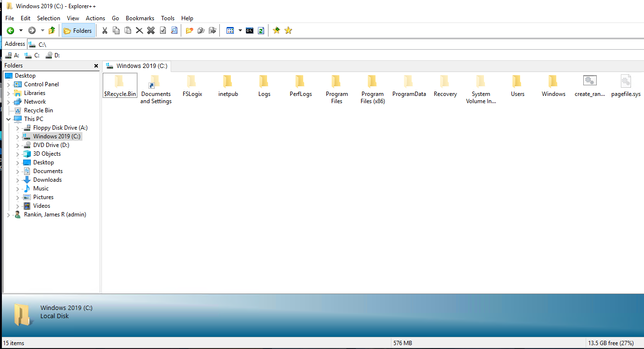Close the Folders pane

pyautogui.click(x=96, y=66)
